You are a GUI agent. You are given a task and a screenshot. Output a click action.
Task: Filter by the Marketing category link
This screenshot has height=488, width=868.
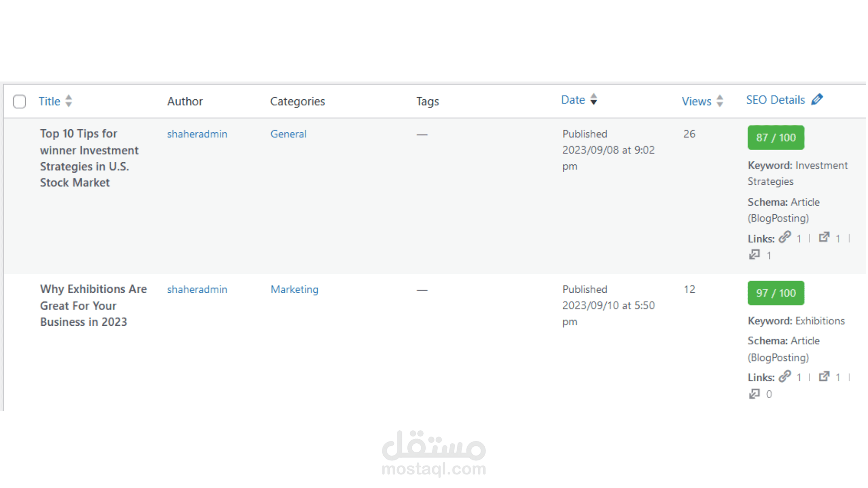[x=294, y=289]
